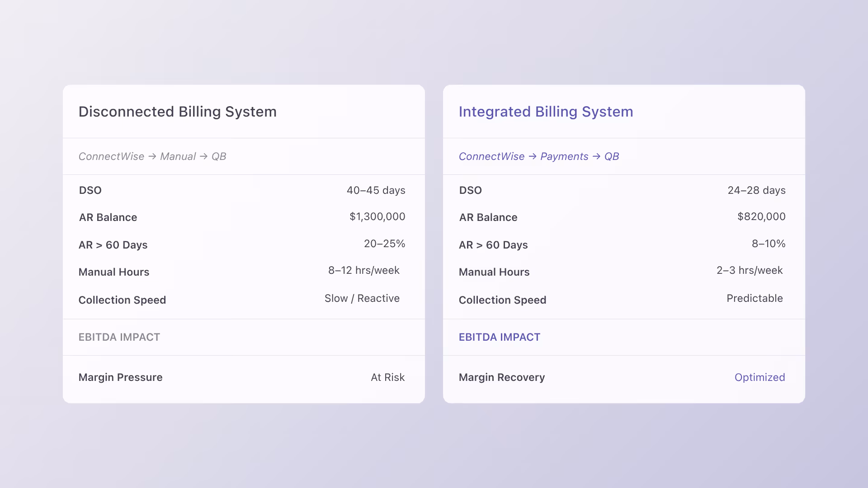Screen dimensions: 868x488
Task: Click the Predictable collection speed value
Action: click(755, 298)
